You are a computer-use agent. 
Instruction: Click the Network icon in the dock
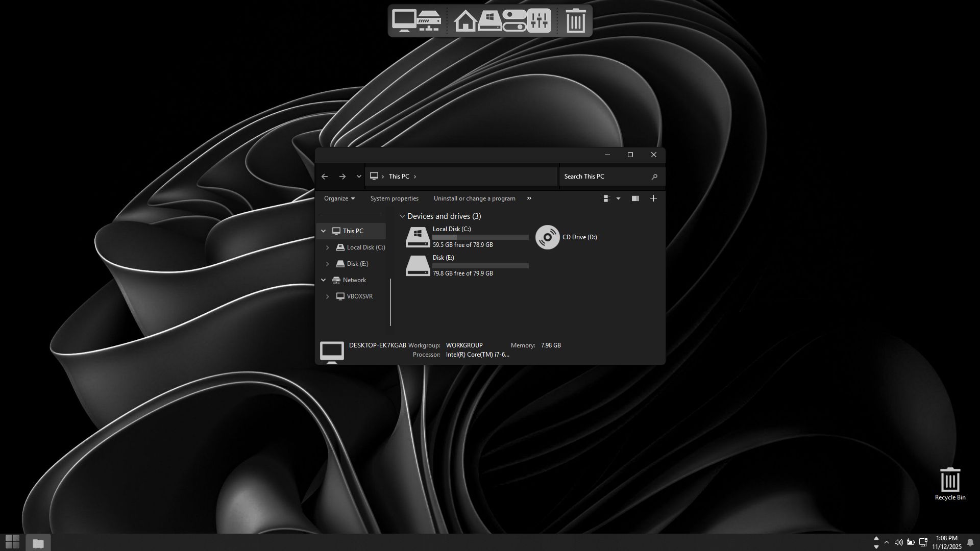[x=429, y=21]
